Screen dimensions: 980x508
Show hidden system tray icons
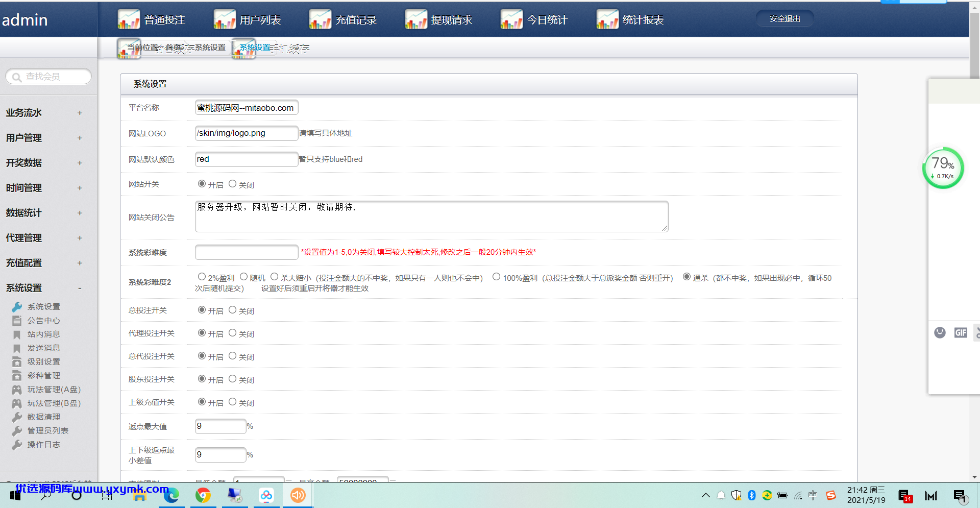706,495
